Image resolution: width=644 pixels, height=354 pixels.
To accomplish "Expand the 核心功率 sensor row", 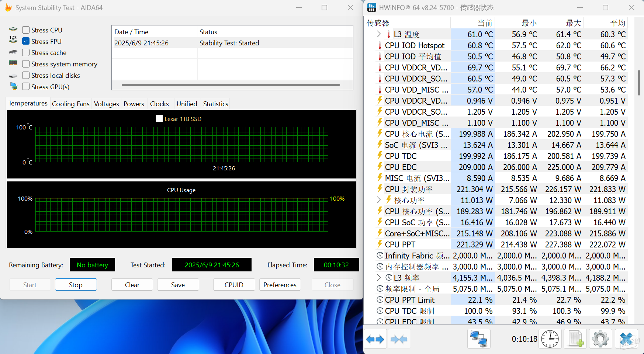I will click(379, 200).
